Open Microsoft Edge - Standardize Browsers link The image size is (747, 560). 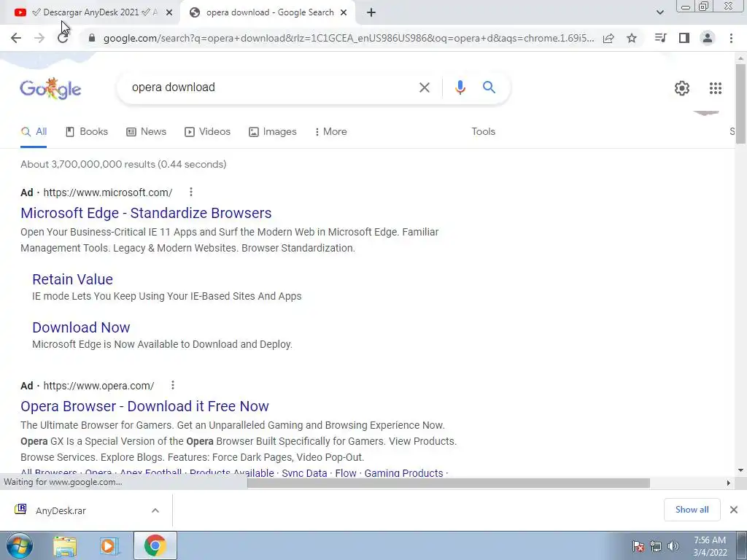(x=146, y=214)
